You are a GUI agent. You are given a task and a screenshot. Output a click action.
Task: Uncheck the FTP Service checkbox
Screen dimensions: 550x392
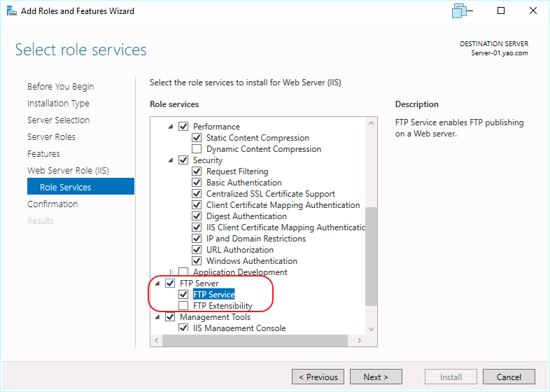point(183,295)
